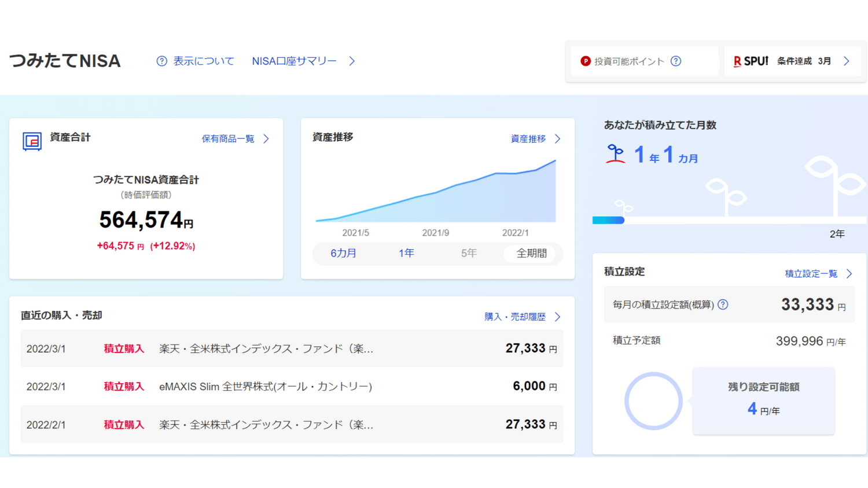Click the 条件達成 3月 label
868x488 pixels.
[x=804, y=61]
